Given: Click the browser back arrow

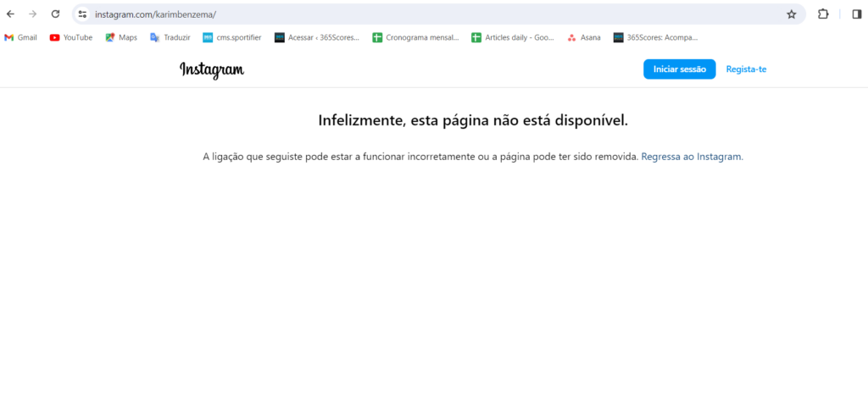Looking at the screenshot, I should pos(10,14).
